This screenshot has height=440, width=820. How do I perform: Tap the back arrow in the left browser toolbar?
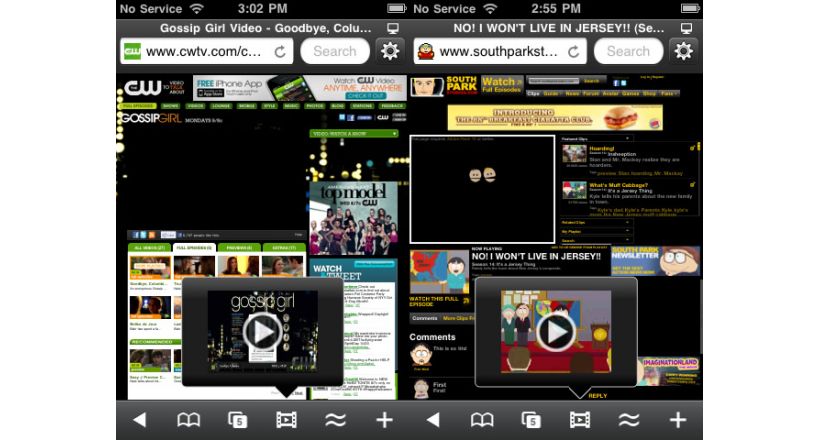140,420
